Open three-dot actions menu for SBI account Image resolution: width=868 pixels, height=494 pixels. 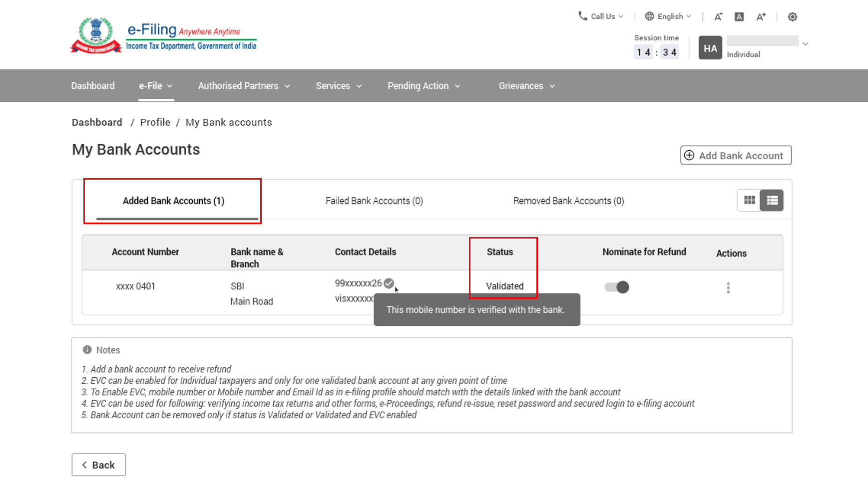point(728,287)
